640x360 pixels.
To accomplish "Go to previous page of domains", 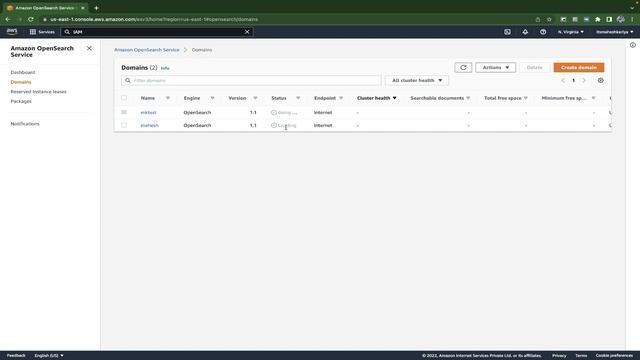I will tap(563, 80).
